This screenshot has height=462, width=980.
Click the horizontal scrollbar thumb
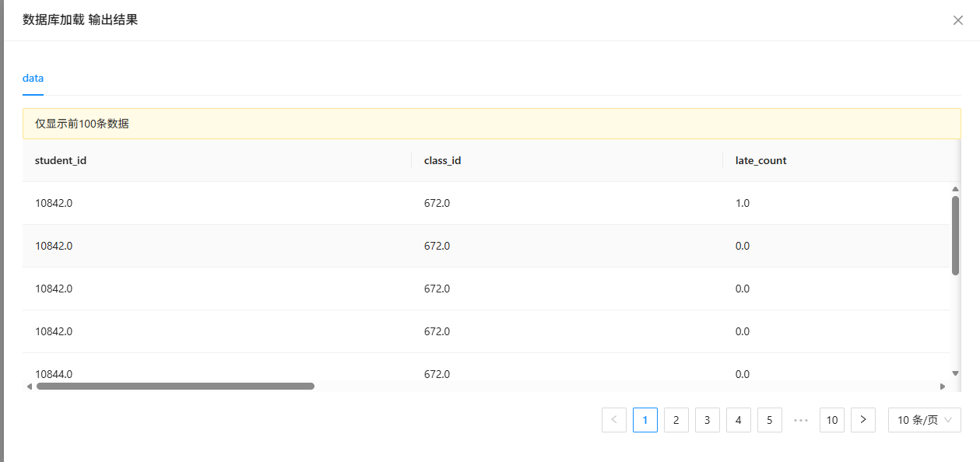[x=175, y=386]
